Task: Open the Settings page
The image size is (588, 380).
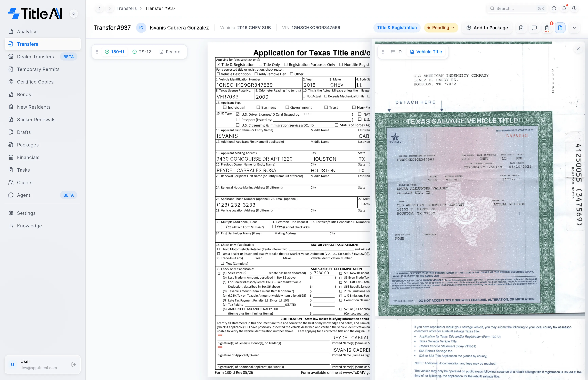Action: [42, 213]
